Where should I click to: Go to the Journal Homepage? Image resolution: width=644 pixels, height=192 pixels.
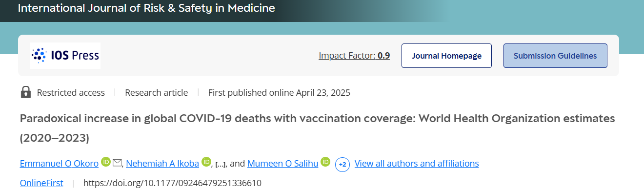(446, 56)
